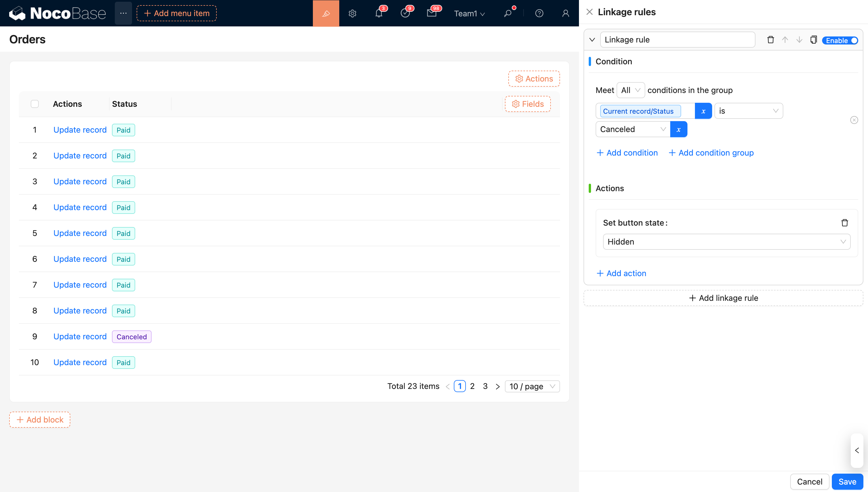Viewport: 868px width, 492px height.
Task: Open the Team1 menu
Action: click(x=469, y=13)
